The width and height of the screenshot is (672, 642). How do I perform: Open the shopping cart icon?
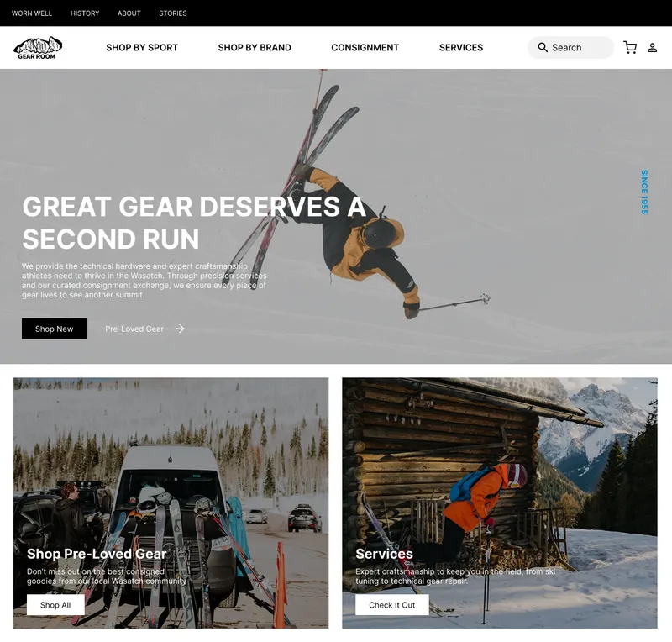pyautogui.click(x=630, y=48)
